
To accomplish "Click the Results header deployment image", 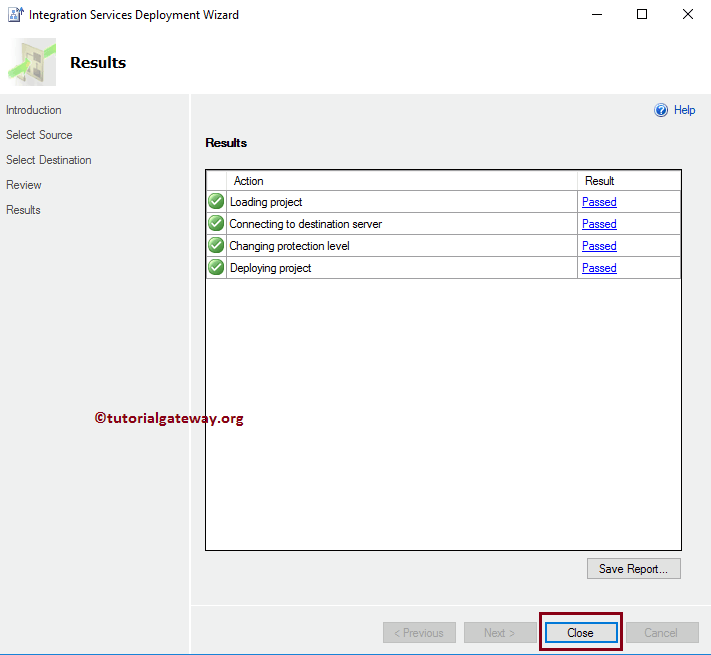I will 32,62.
